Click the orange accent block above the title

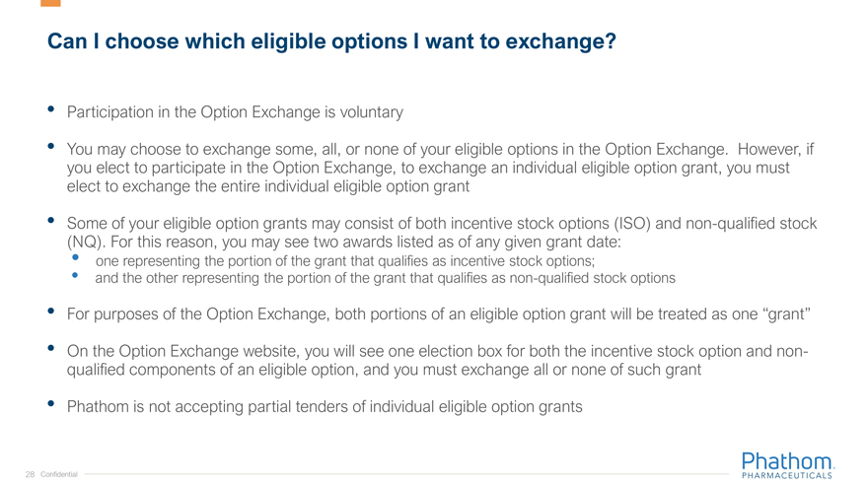(50, 3)
